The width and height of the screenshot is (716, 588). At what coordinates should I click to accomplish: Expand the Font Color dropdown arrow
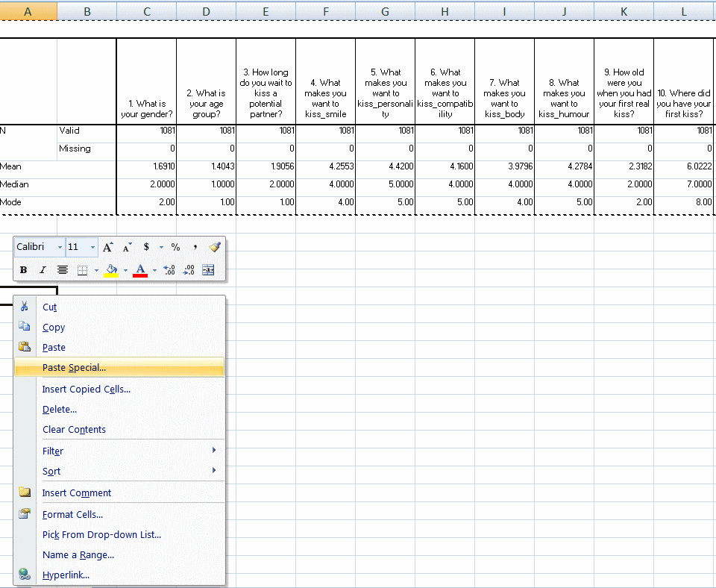pos(155,270)
